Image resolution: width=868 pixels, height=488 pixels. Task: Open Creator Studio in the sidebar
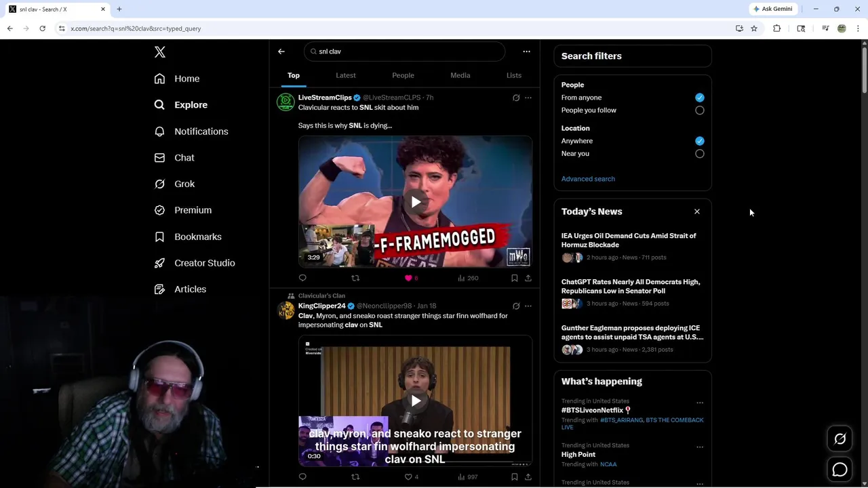coord(195,263)
